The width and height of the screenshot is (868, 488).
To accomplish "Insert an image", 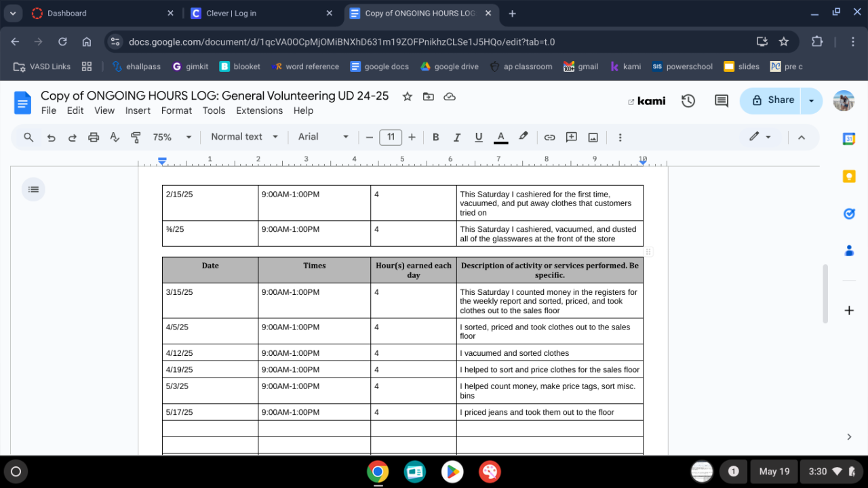I will 593,137.
